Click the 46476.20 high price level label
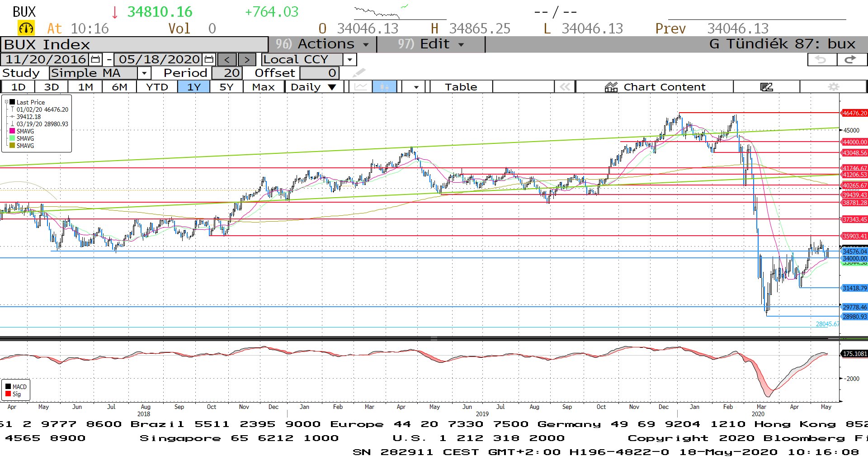The height and width of the screenshot is (470, 868). (854, 113)
